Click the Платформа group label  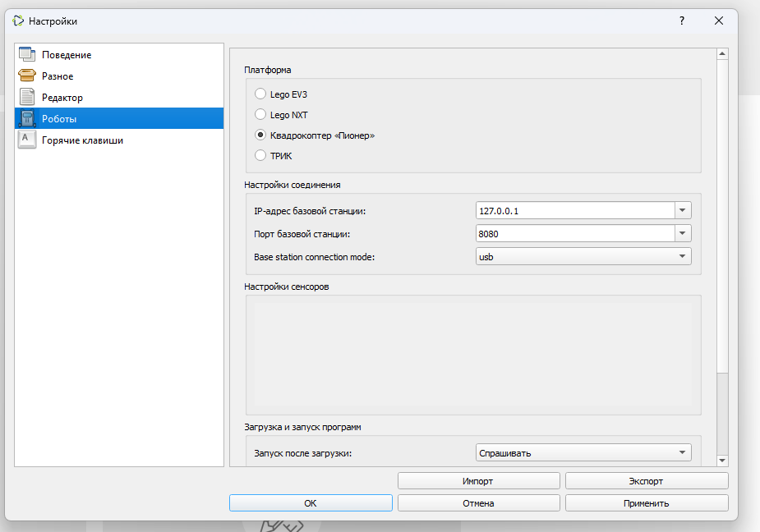click(x=268, y=70)
